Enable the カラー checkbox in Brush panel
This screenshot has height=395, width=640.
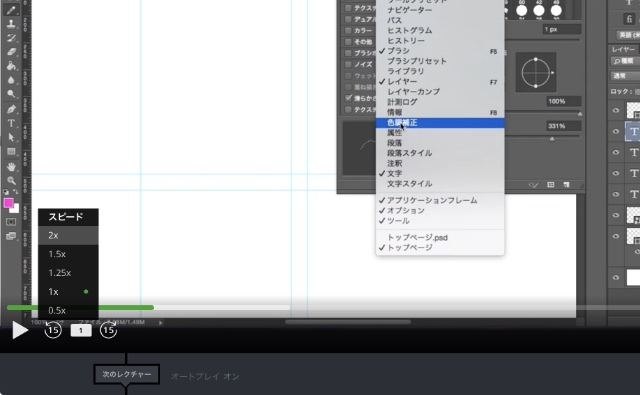(348, 31)
